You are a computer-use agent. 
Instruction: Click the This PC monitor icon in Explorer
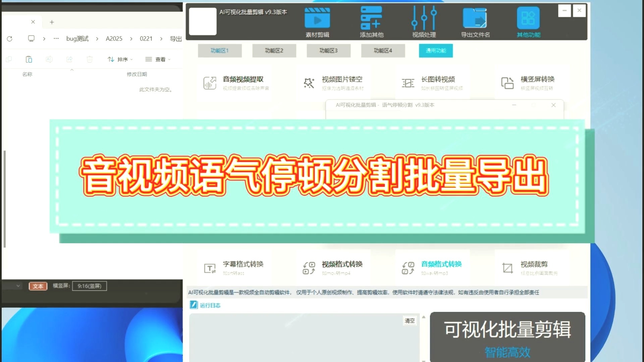(31, 39)
